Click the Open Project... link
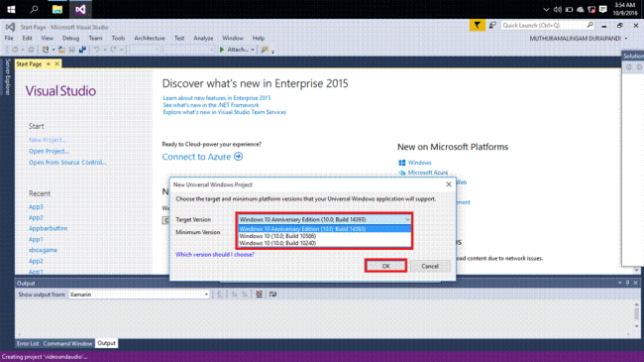 (49, 151)
